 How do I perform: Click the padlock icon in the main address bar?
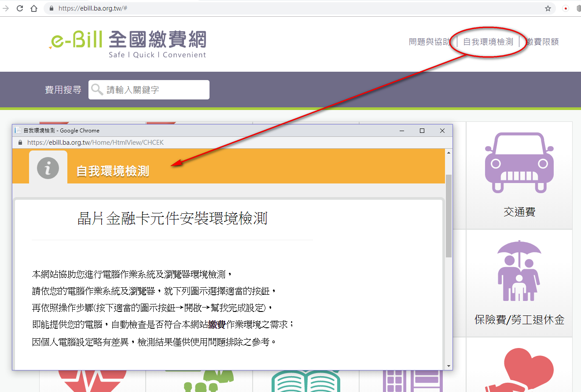51,8
